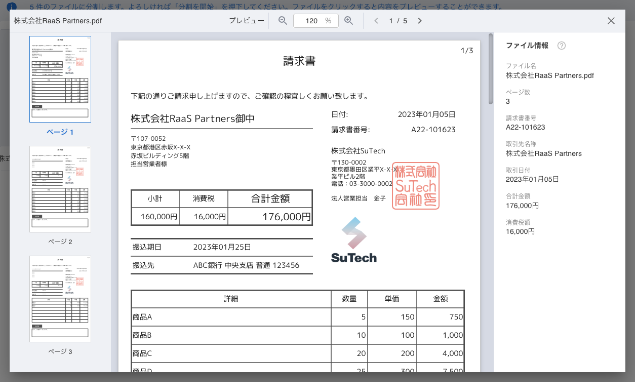
Task: Select the ページ 3 thumbnail
Action: pos(60,299)
